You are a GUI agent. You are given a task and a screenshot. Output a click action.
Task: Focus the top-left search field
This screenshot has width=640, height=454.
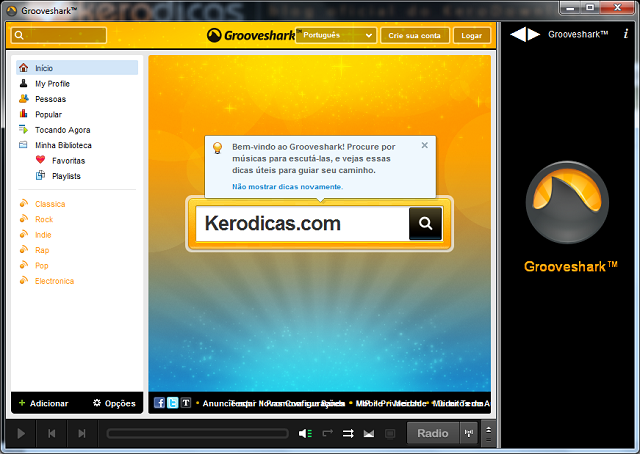59,35
